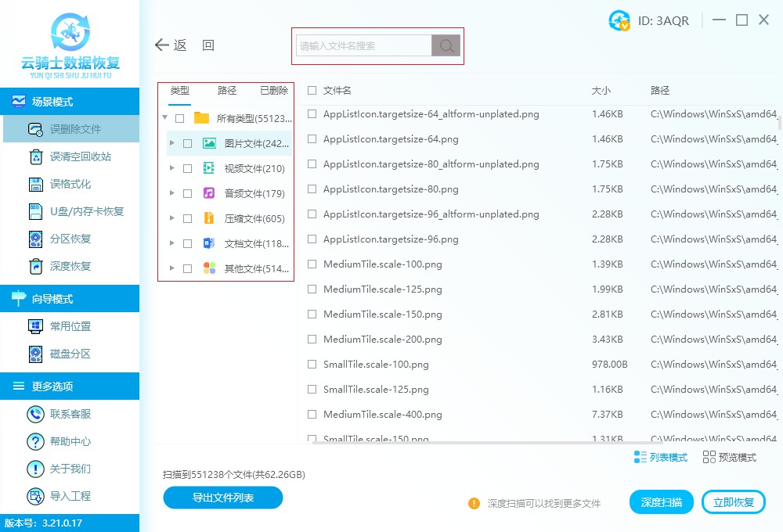The image size is (783, 532).
Task: Open the 已删除 tab
Action: click(x=273, y=90)
